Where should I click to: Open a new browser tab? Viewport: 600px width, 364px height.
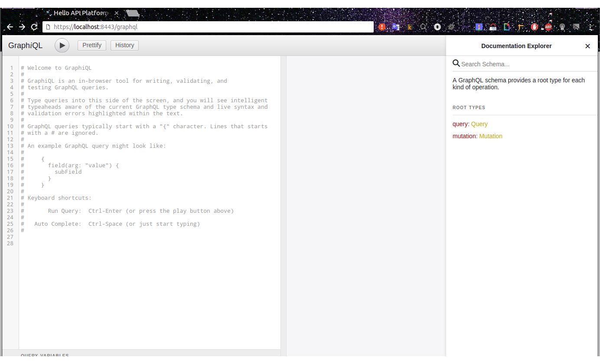(132, 13)
